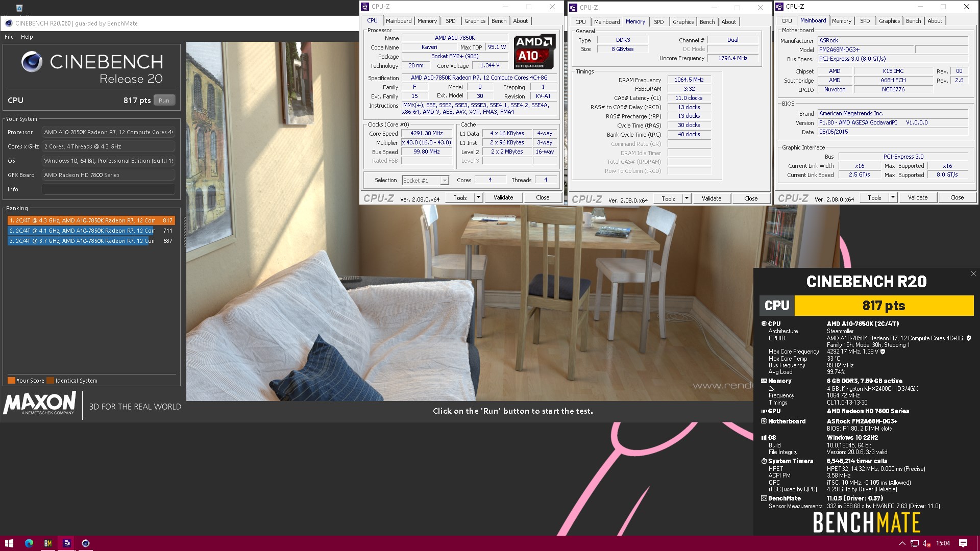The image size is (980, 551).
Task: Click the OS Windows icon in BenchMate panel
Action: pyautogui.click(x=764, y=438)
